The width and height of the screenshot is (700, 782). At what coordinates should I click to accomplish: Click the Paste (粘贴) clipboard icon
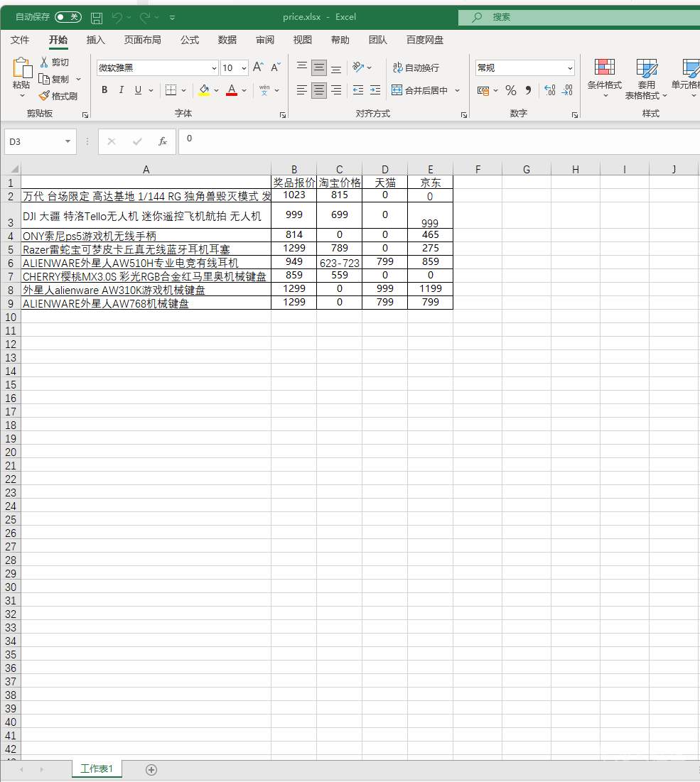(x=21, y=67)
